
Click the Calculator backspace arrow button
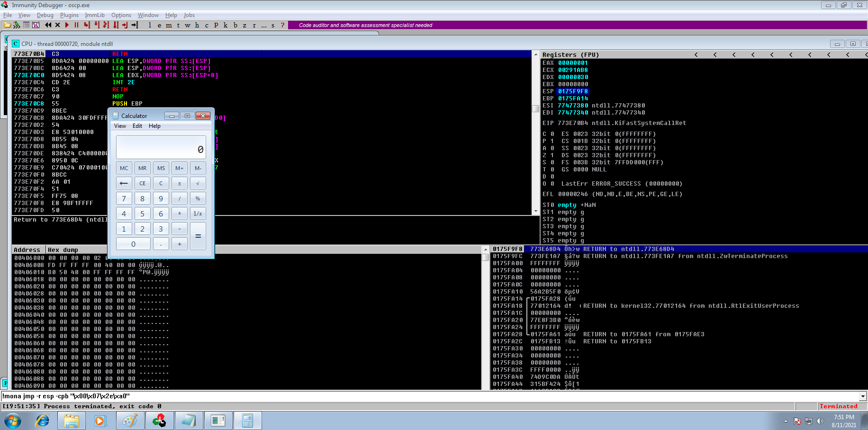(124, 183)
